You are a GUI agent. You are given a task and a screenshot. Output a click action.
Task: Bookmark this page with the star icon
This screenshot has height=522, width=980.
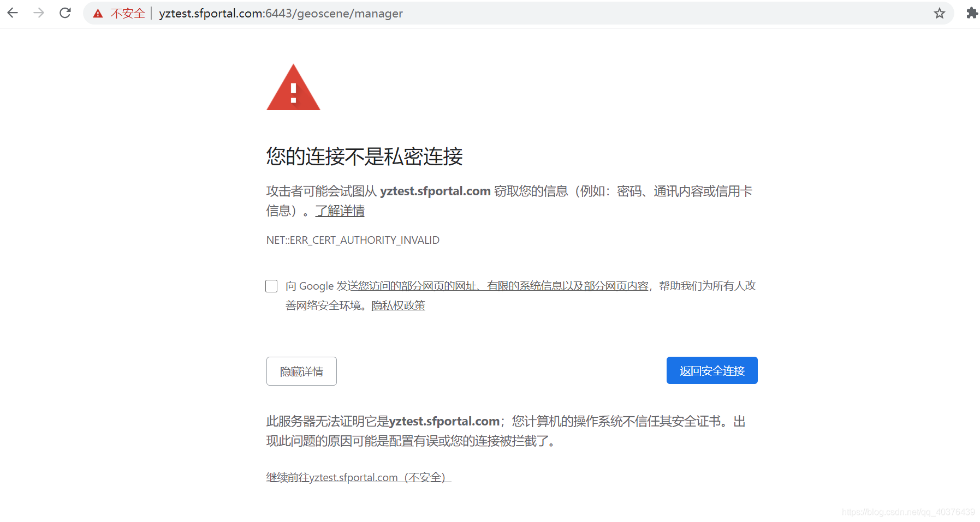pos(939,13)
